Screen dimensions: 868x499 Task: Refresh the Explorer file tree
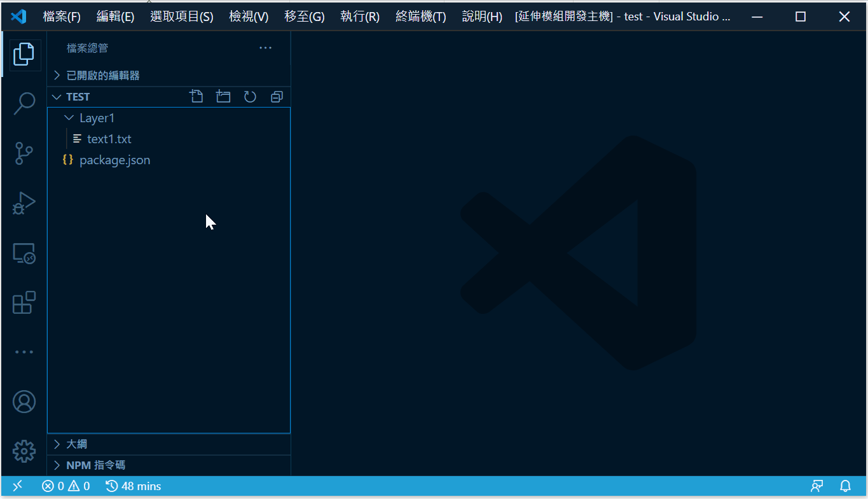point(250,97)
